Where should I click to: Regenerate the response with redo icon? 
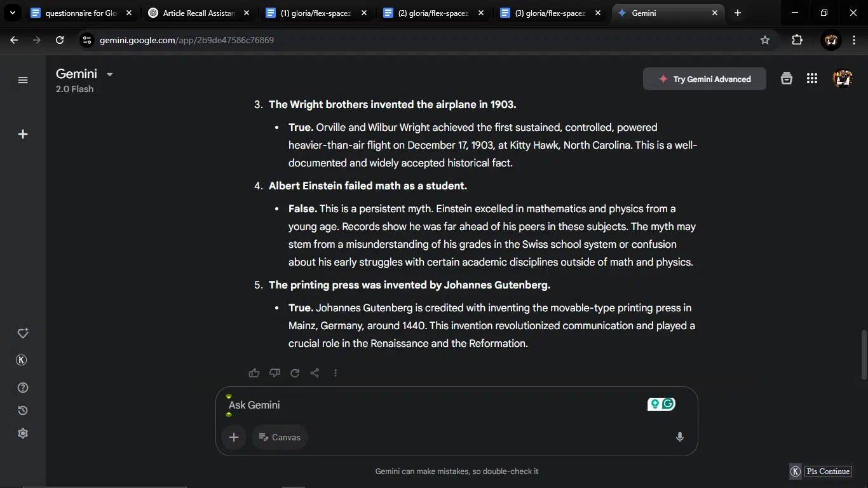click(295, 373)
